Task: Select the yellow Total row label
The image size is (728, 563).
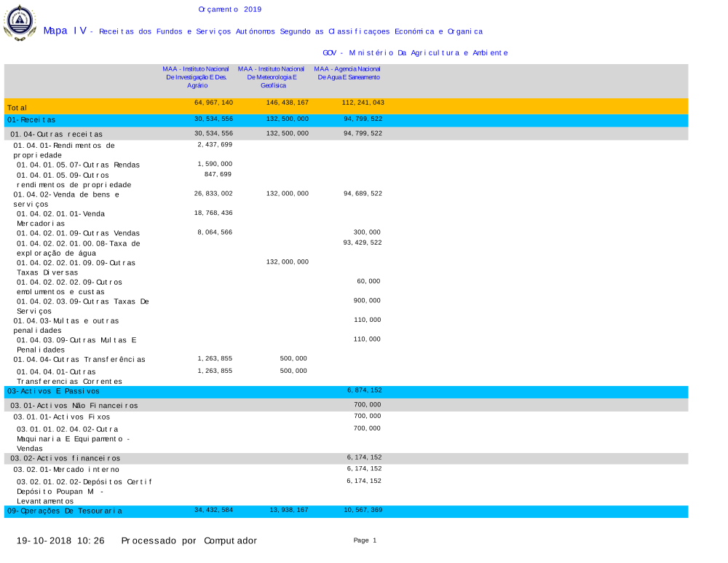Action: pos(17,108)
